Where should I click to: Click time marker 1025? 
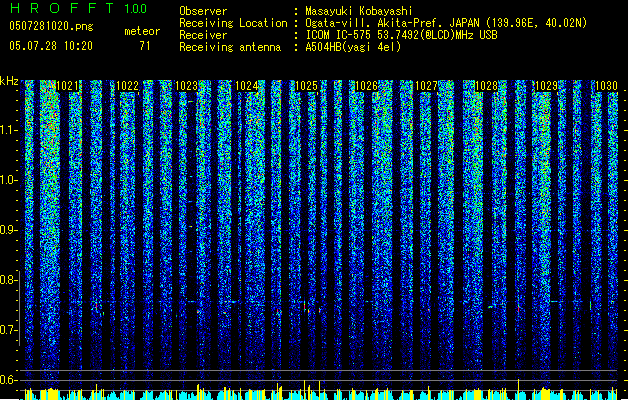tap(306, 86)
